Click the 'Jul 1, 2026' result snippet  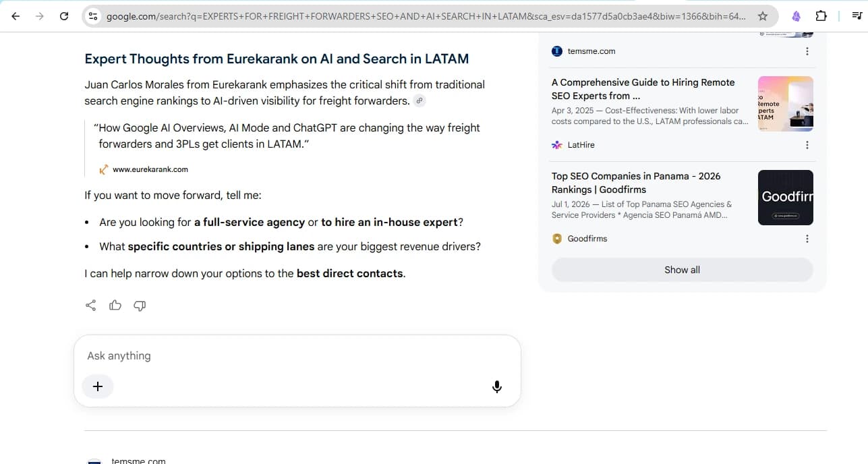pyautogui.click(x=642, y=210)
